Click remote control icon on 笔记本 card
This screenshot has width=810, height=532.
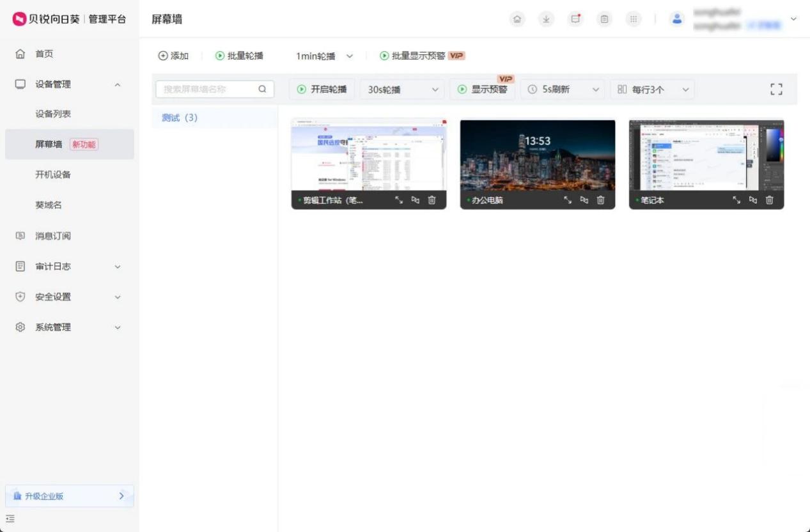[753, 200]
